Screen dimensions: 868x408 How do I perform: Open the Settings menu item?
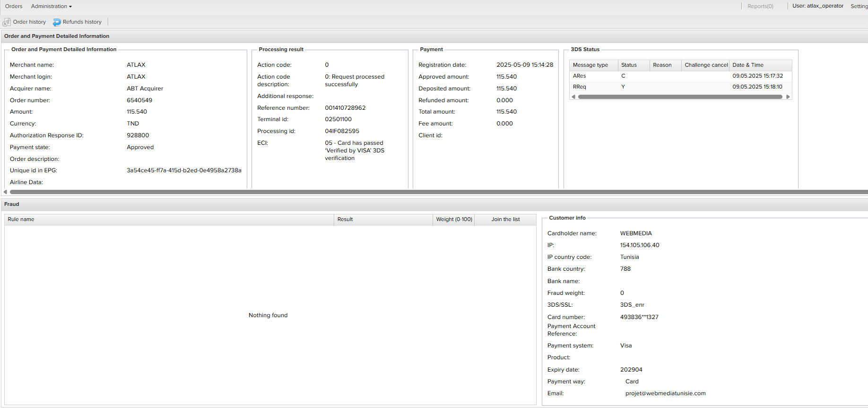(x=859, y=6)
